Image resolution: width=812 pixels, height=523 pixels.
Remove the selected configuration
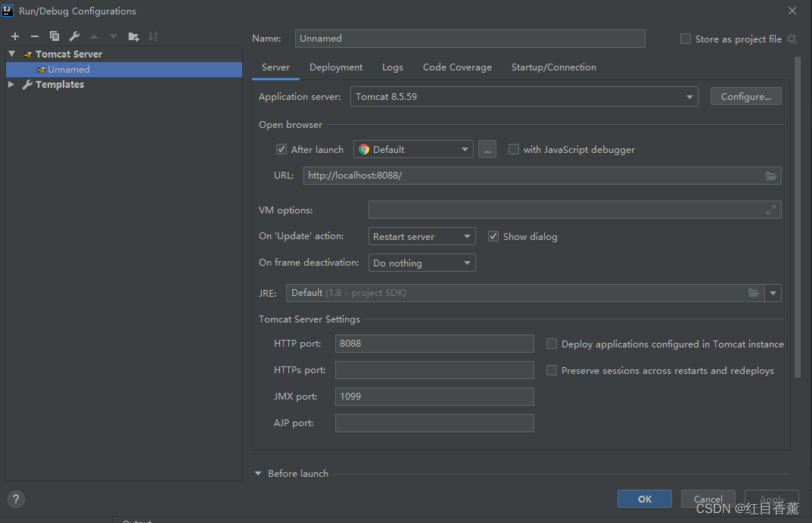tap(35, 36)
